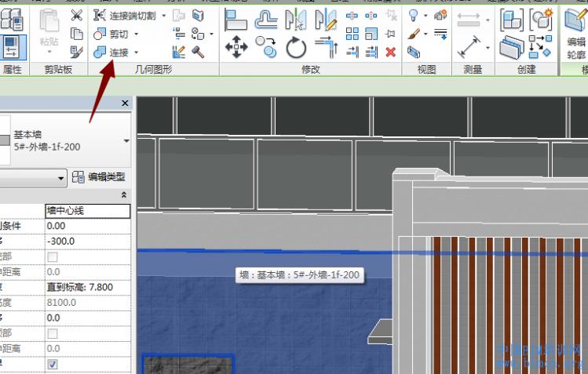Click the Cut scissors icon in clipboard

[x=76, y=15]
